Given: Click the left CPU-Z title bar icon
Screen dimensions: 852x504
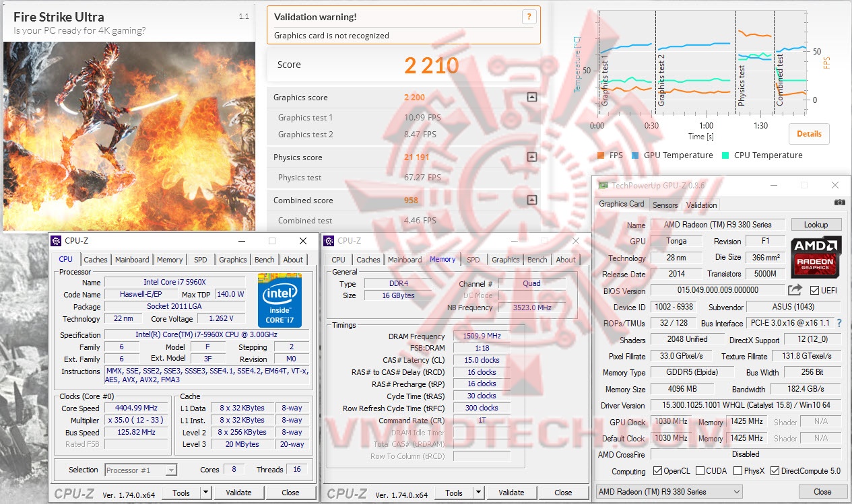Looking at the screenshot, I should pos(56,240).
